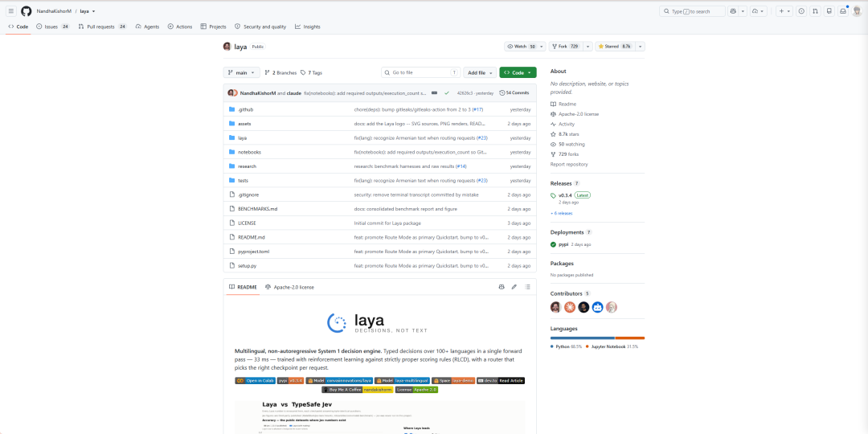This screenshot has width=868, height=434.
Task: Open the Create new plus dropdown
Action: click(784, 11)
